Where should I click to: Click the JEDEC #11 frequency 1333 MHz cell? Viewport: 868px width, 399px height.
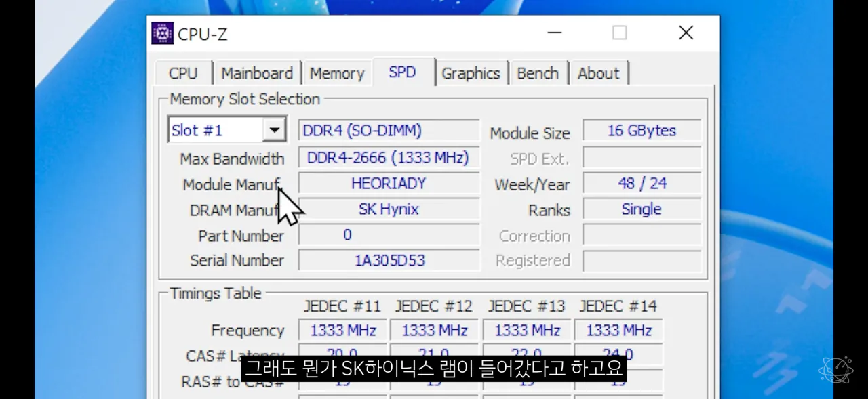coord(342,331)
